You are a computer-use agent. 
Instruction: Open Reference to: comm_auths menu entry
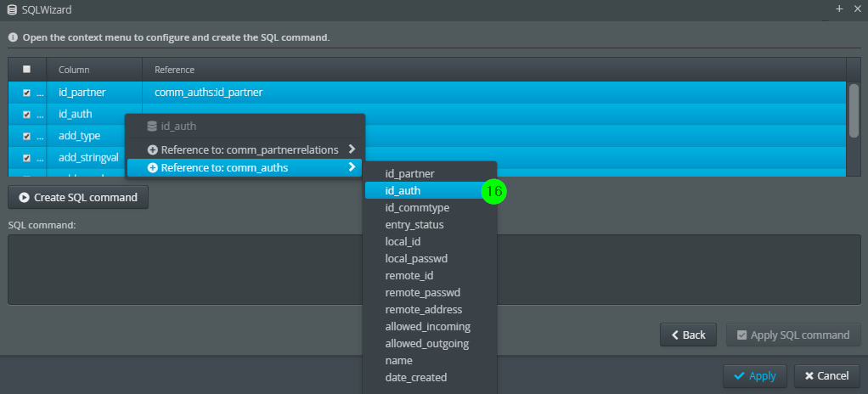[x=244, y=167]
